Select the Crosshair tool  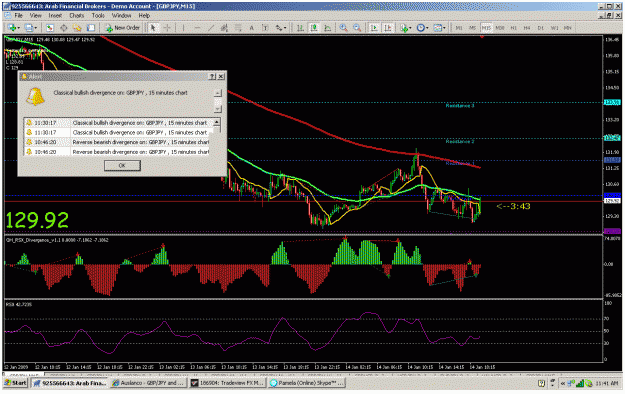click(x=167, y=28)
